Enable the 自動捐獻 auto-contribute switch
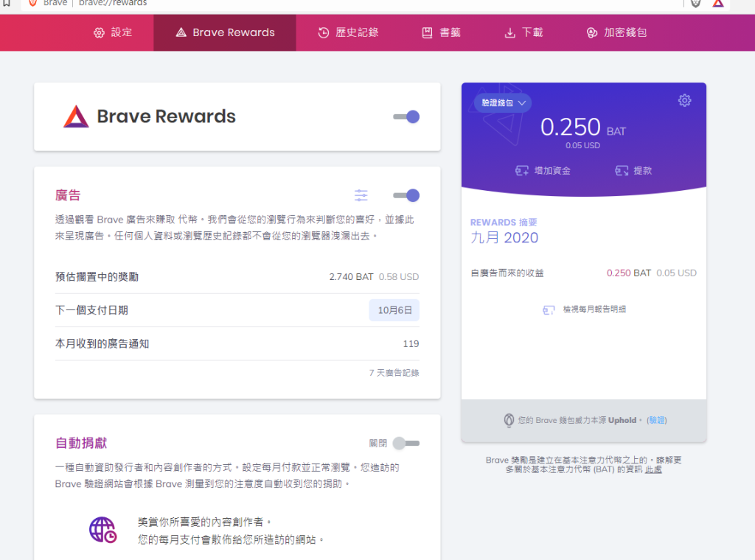 click(x=406, y=443)
